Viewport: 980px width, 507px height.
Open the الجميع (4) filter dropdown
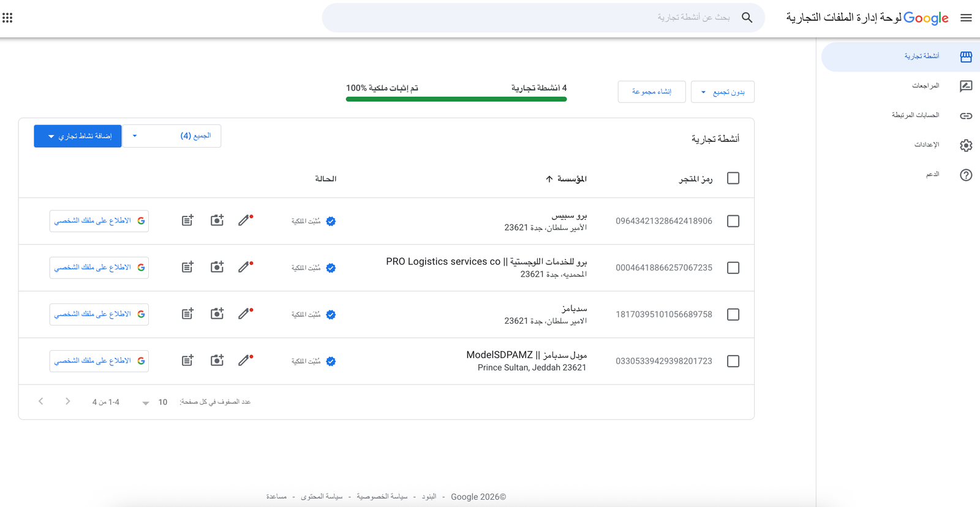171,135
